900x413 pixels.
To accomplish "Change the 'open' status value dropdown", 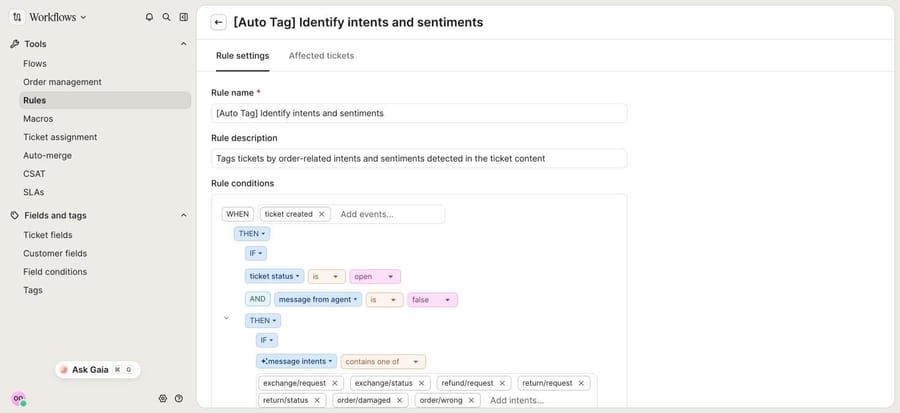I will (375, 276).
